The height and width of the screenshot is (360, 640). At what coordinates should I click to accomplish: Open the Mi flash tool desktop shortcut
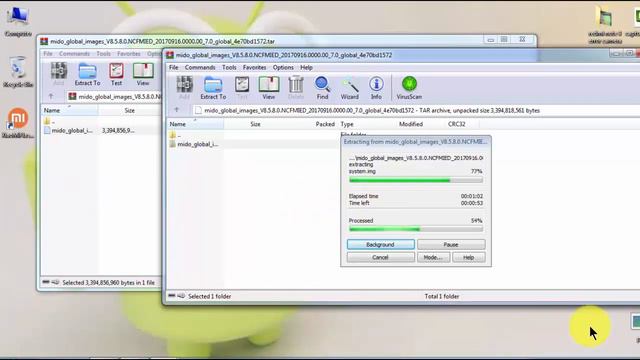[x=18, y=122]
